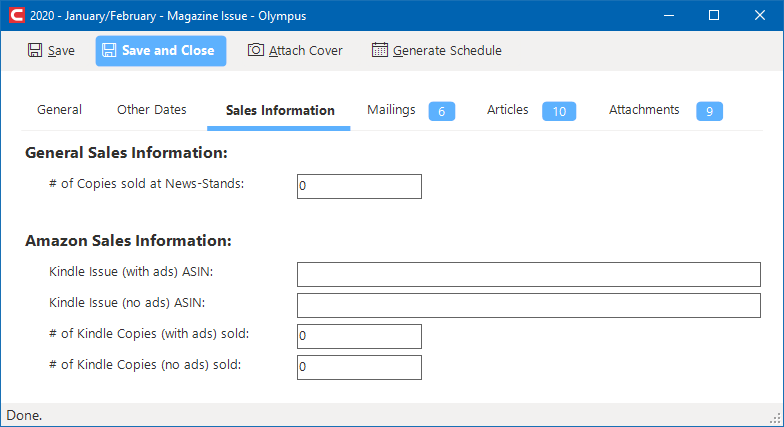Click the Amazon Sales Information heading

(128, 241)
